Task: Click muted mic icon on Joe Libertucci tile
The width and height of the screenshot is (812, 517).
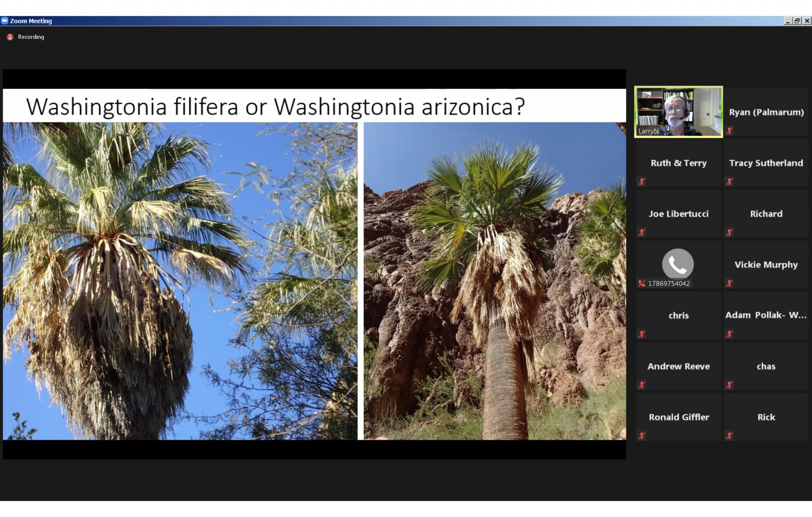Action: [x=642, y=233]
